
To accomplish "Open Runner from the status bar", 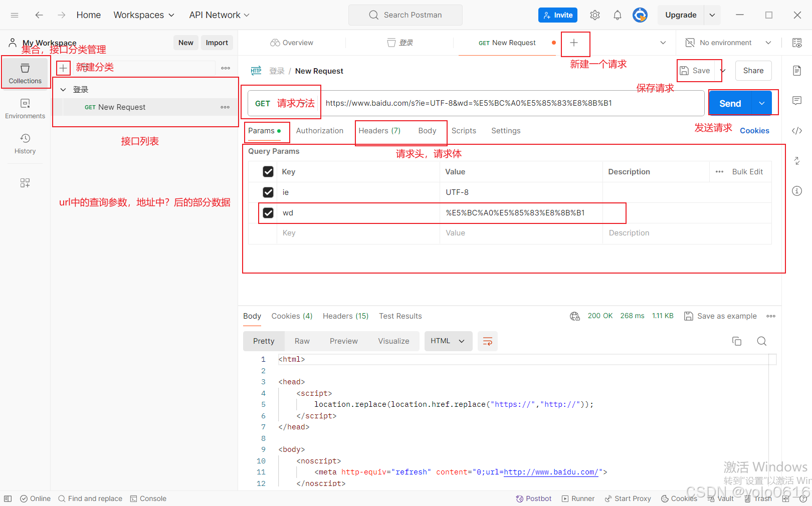I will [x=578, y=498].
